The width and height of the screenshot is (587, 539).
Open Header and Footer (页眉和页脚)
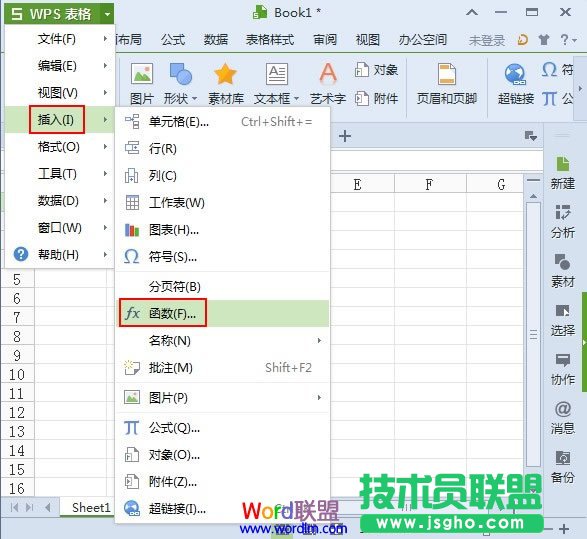(x=447, y=83)
